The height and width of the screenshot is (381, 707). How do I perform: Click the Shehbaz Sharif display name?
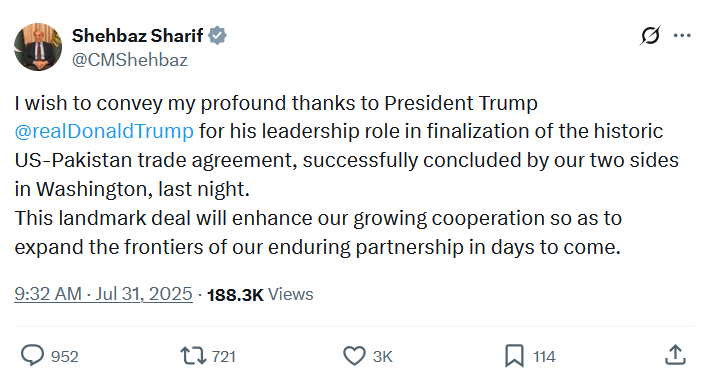point(138,36)
